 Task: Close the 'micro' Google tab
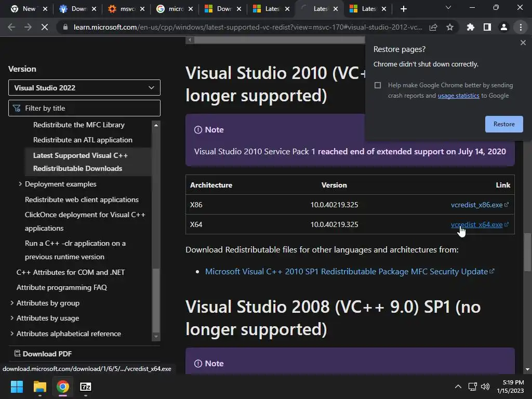[191, 9]
